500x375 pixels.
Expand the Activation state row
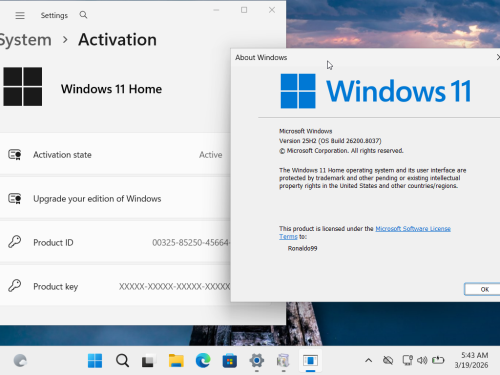[x=115, y=155]
